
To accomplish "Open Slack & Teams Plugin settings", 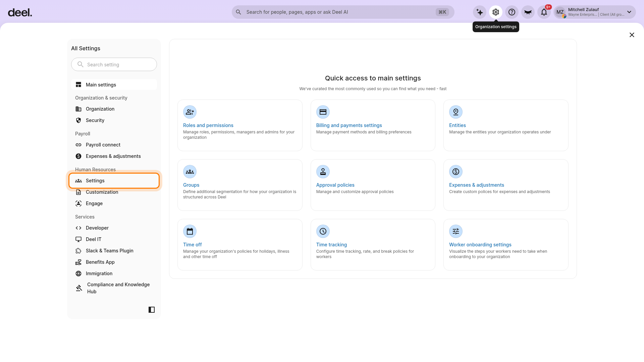I will (x=114, y=251).
